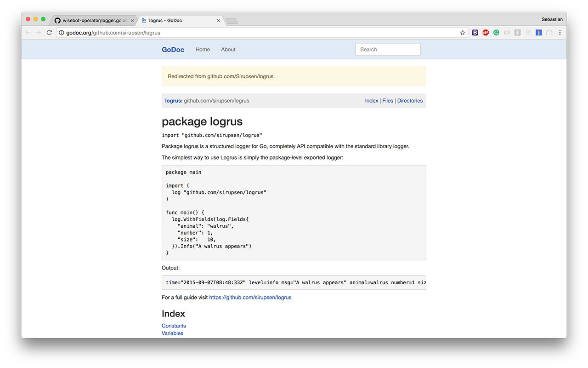Screen dimensions: 588x368
Task: Click the Adblock Plus extension icon
Action: 486,33
